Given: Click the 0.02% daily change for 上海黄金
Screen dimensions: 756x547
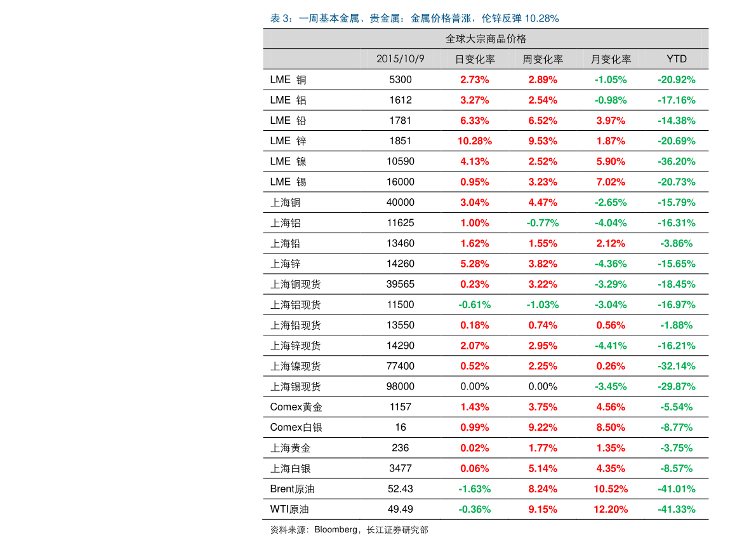Looking at the screenshot, I should pyautogui.click(x=475, y=448).
